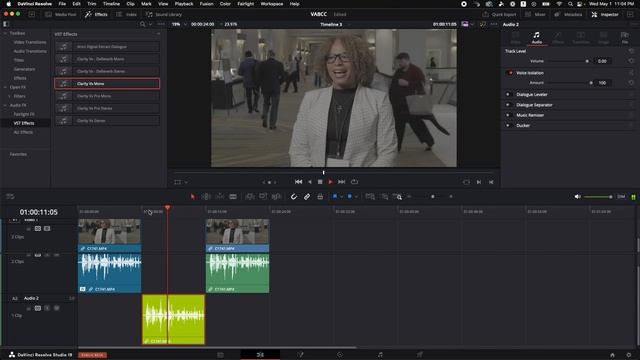640x360 pixels.
Task: Click the Overwrite Clip toolbar icon
Action: point(263,197)
